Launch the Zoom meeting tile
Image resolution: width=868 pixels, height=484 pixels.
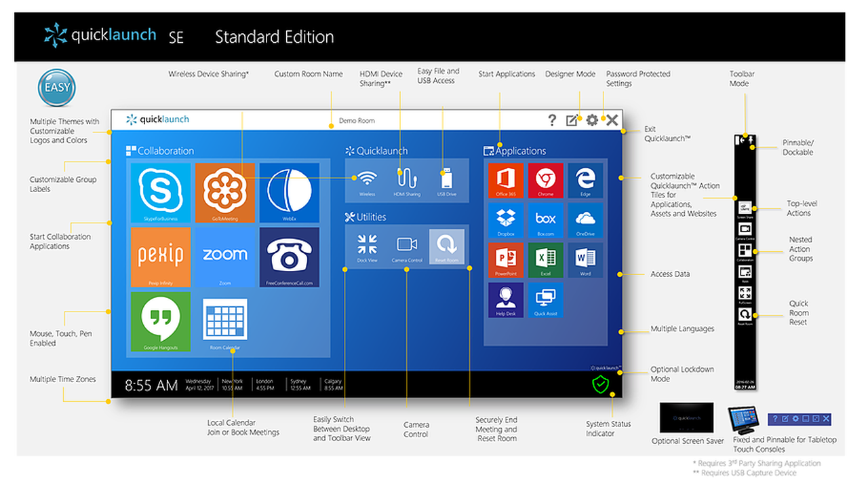tap(224, 257)
